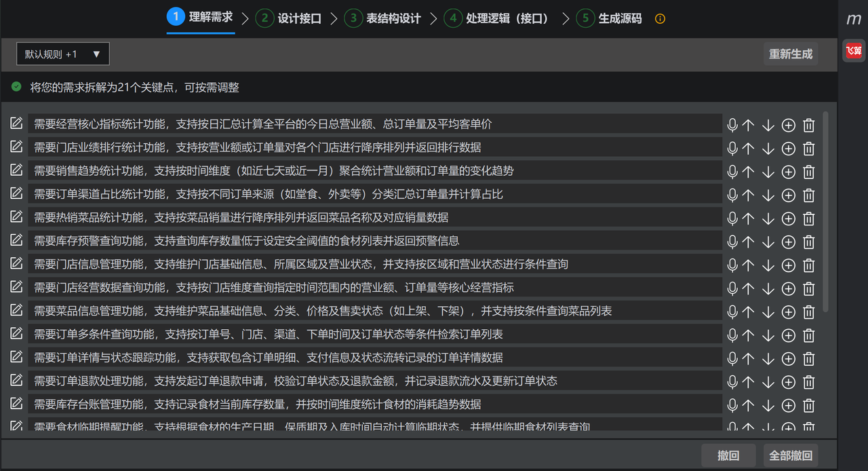Delete the 门店信息管理 requirement row

pyautogui.click(x=808, y=265)
